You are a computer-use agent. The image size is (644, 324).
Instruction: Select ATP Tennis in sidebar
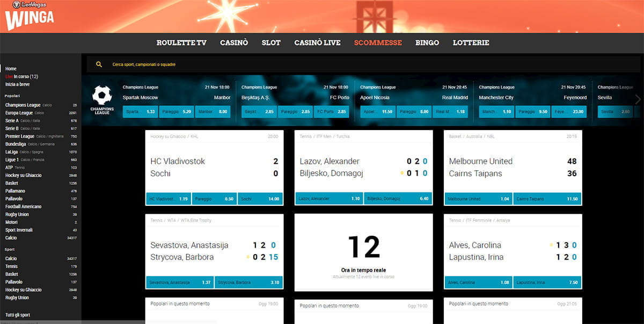[x=41, y=168]
